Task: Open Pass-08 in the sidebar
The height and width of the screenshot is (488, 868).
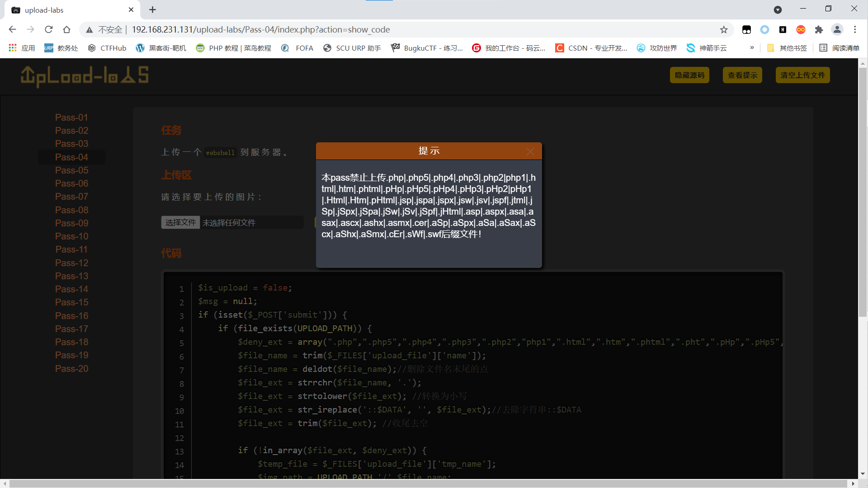Action: click(x=71, y=210)
